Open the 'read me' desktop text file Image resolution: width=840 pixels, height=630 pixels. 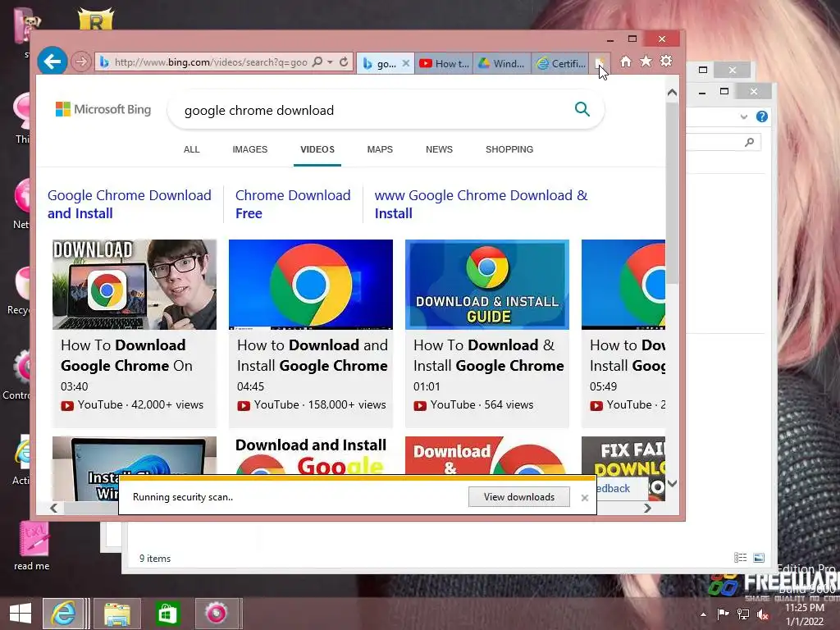[x=33, y=546]
